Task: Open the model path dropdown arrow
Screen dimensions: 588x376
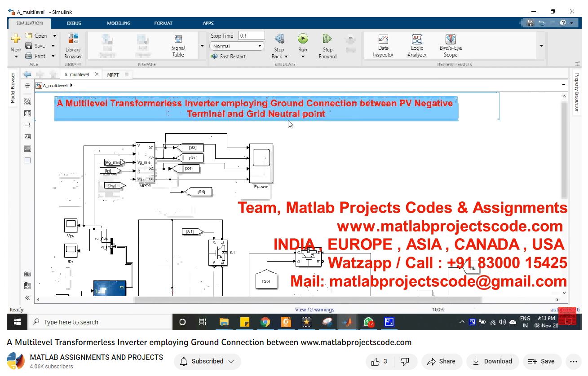Action: coord(564,85)
